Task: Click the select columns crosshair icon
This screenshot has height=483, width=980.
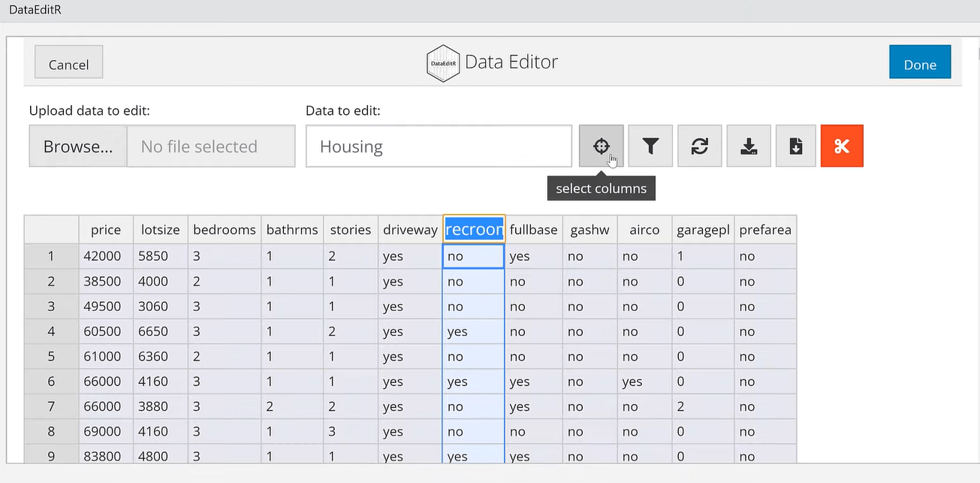Action: click(601, 146)
